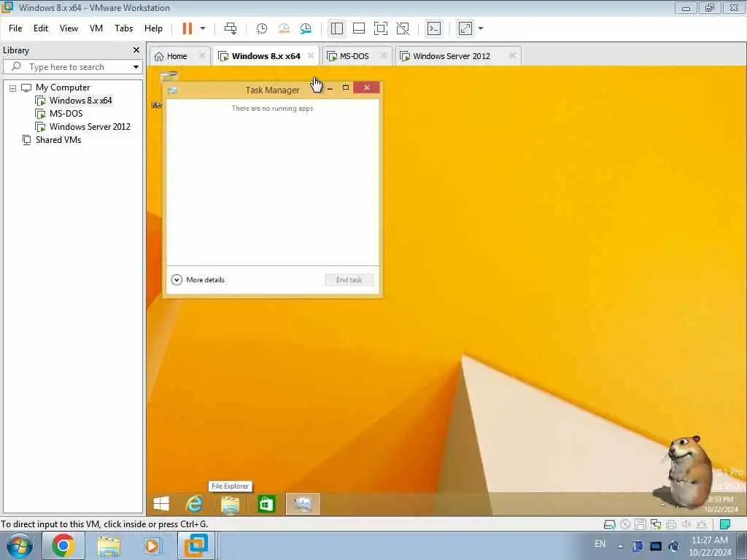Open the Edit menu
The image size is (747, 560).
(41, 28)
